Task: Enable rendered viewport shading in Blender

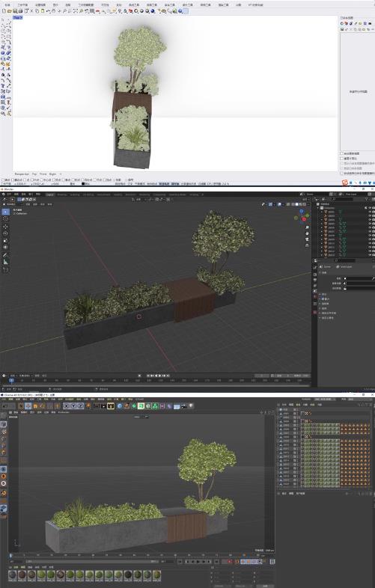Action: 303,204
